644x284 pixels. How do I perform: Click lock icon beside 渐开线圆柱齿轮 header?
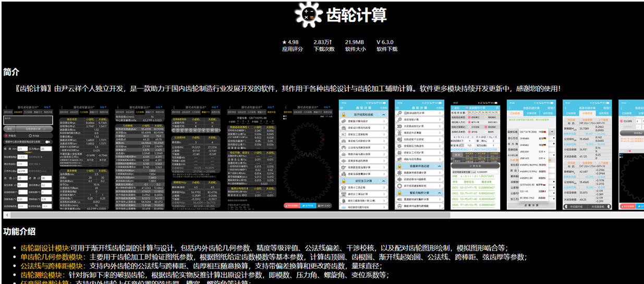(344, 114)
